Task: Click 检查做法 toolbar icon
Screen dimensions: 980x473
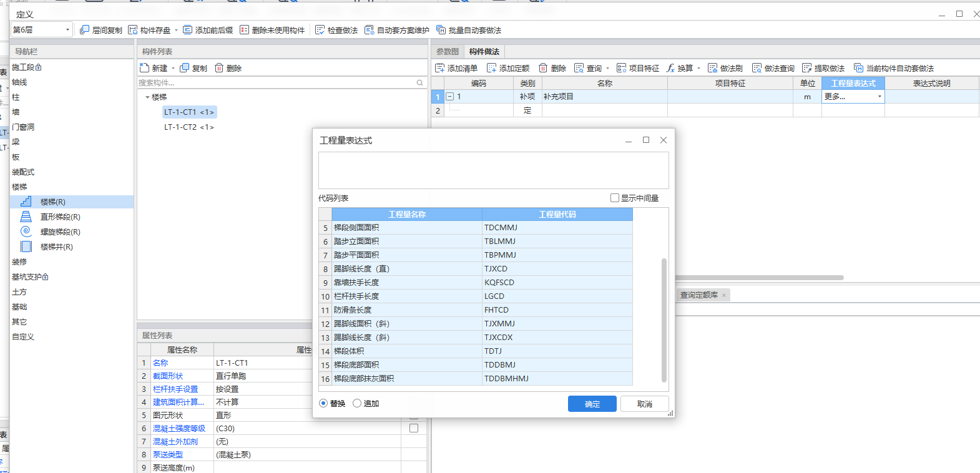Action: pyautogui.click(x=320, y=30)
